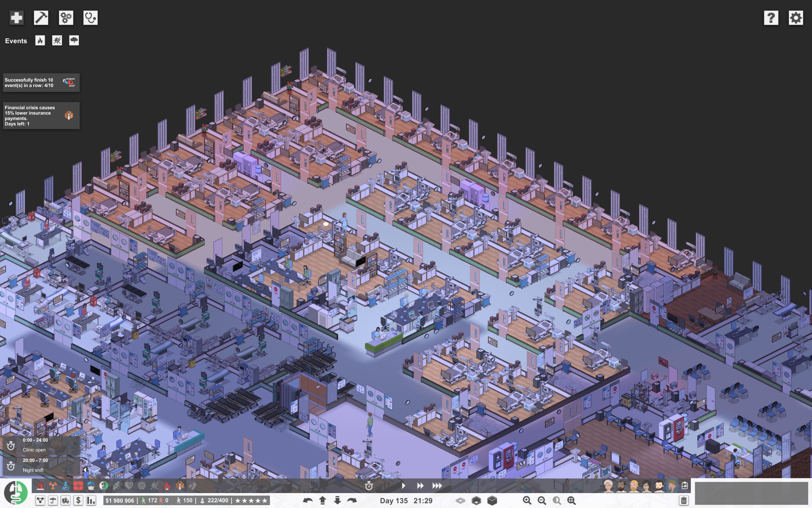The image size is (812, 508).
Task: Zoom out with minus magnifier
Action: [x=541, y=500]
